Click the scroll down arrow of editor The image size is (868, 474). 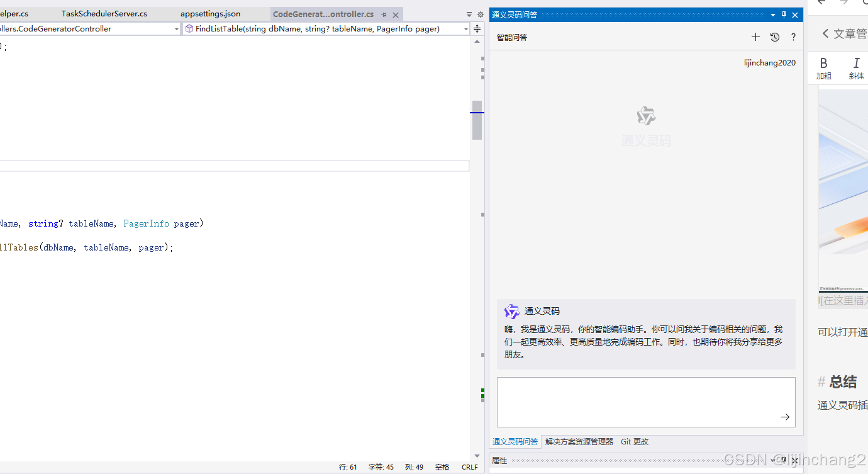click(477, 456)
